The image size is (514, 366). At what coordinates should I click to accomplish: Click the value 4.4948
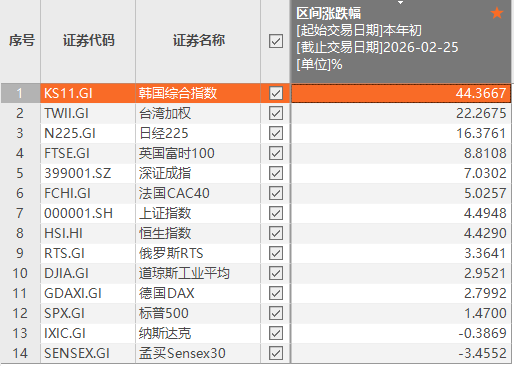pos(485,213)
